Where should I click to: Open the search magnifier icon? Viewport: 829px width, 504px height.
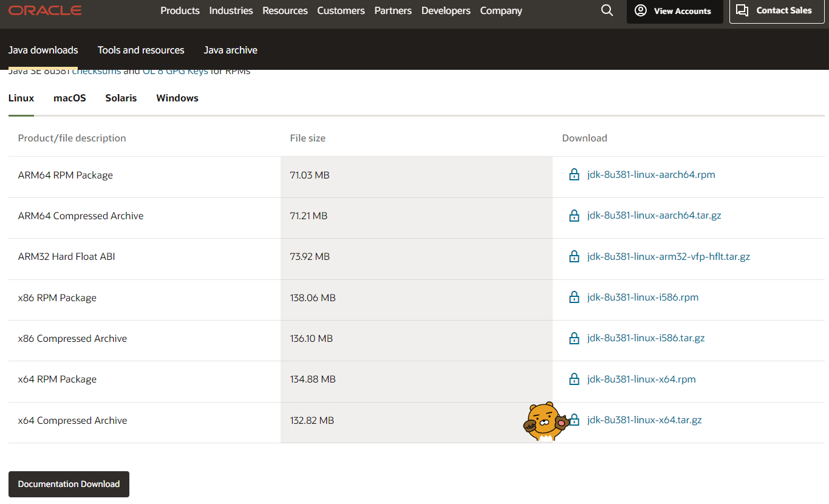[607, 10]
